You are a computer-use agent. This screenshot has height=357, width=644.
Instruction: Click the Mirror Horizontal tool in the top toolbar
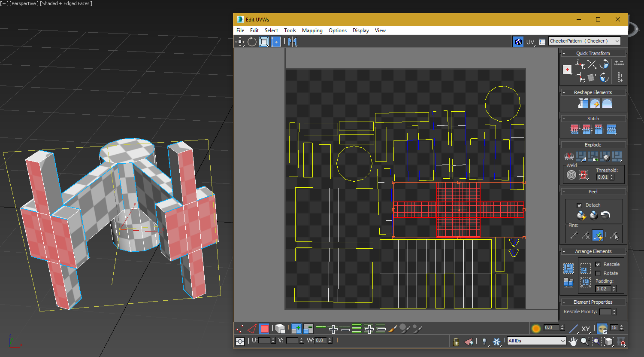point(293,42)
